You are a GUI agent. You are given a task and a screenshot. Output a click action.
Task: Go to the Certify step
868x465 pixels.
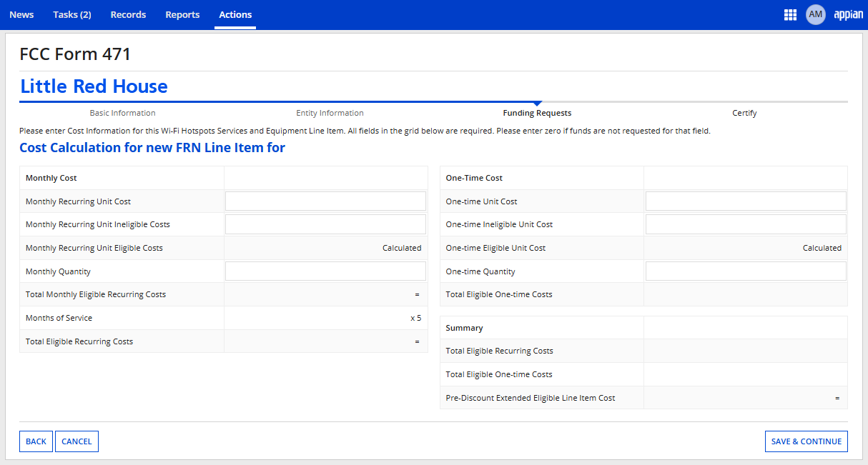[744, 113]
